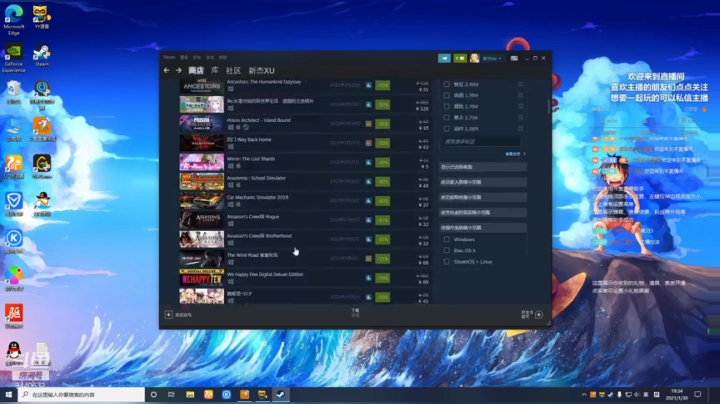This screenshot has width=720, height=404.
Task: Click the discount badge on Prison Architect row
Action: 382,123
